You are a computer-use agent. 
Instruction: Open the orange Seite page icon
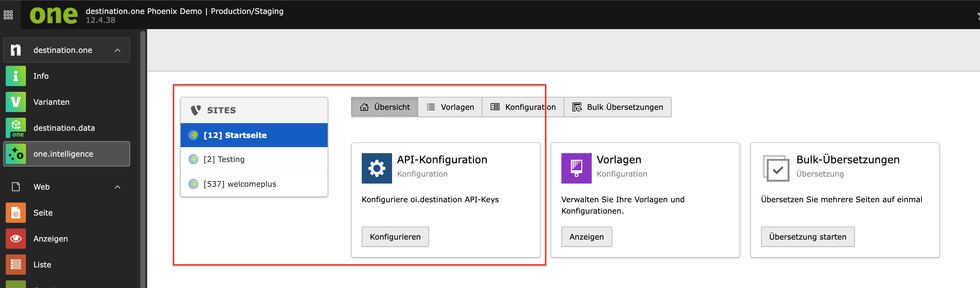(x=15, y=213)
